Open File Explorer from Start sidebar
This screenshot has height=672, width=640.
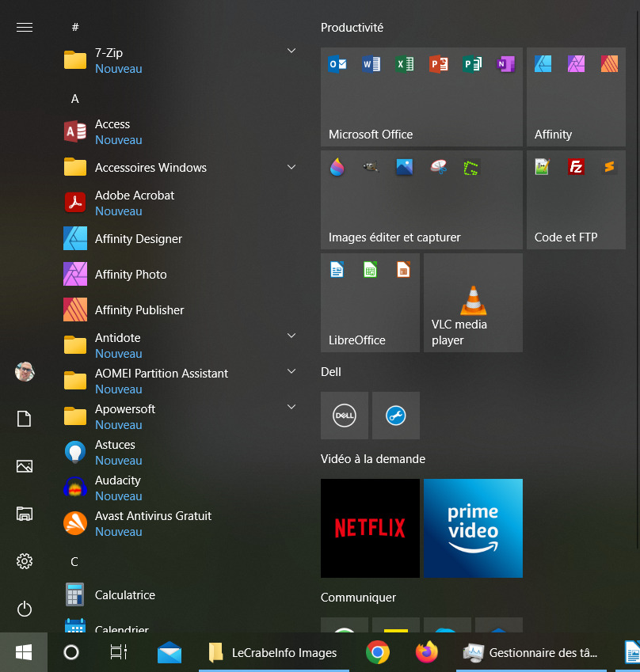point(25,514)
